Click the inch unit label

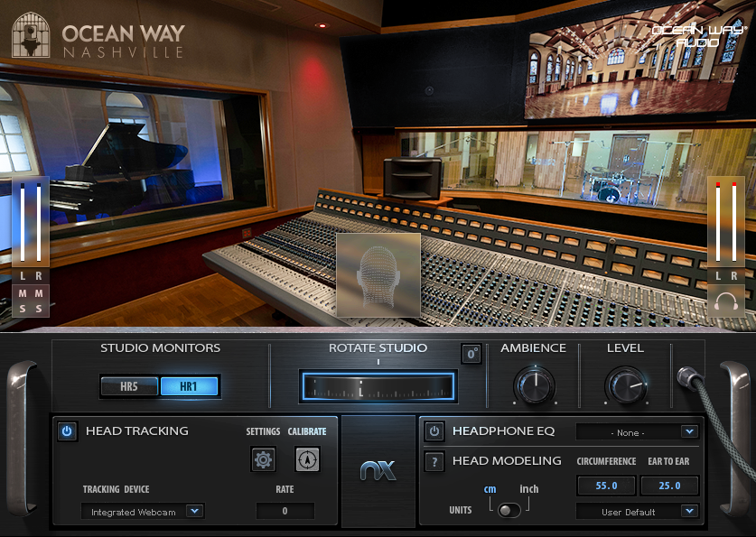(529, 489)
